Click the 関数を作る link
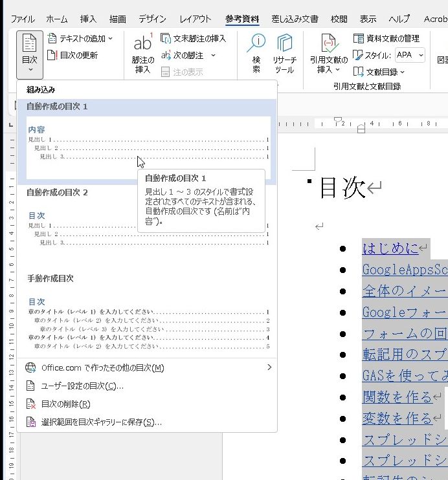The image size is (448, 480). point(397,397)
